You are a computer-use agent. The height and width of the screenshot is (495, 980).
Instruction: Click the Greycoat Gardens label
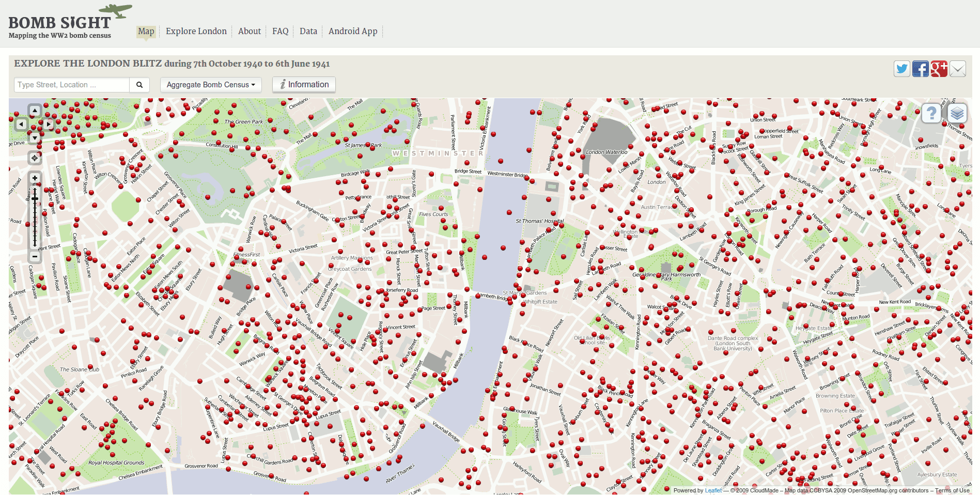point(350,269)
